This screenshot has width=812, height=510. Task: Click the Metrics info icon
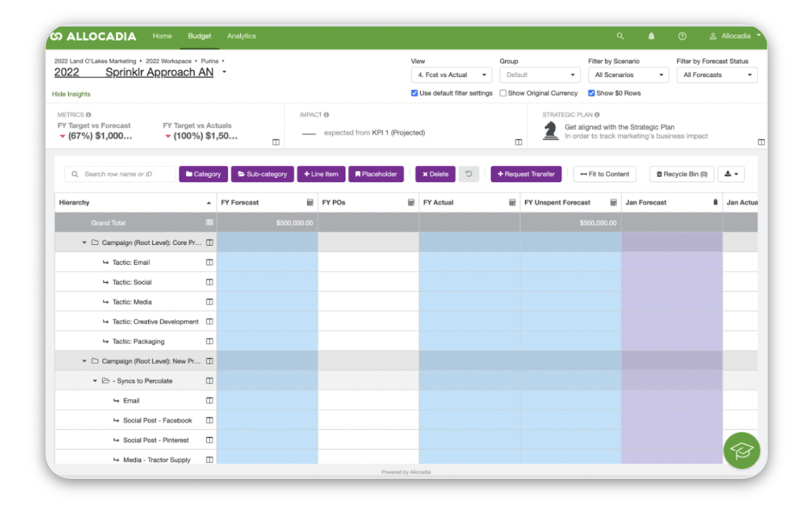(x=89, y=115)
